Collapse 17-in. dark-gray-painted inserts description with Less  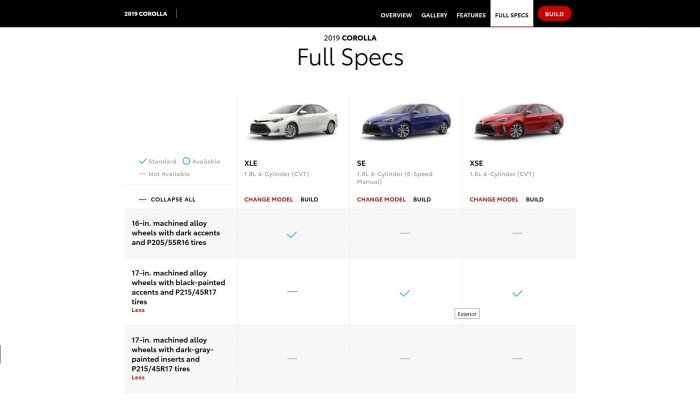click(138, 377)
